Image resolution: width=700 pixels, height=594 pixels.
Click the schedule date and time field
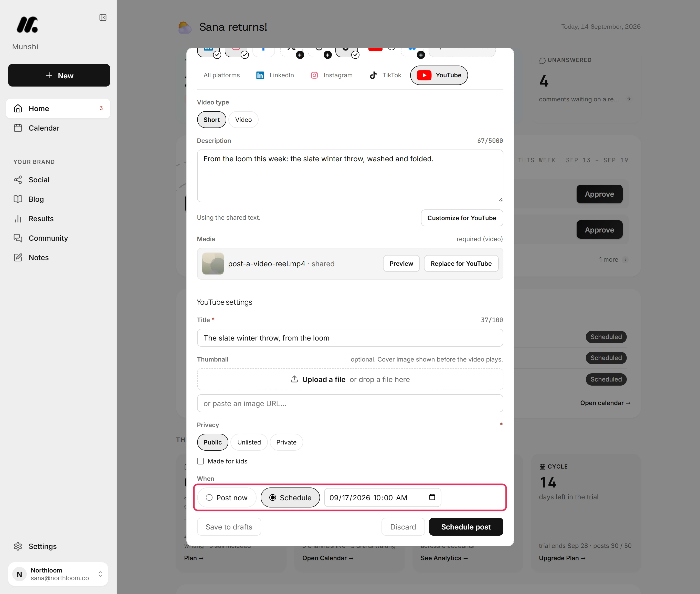383,497
